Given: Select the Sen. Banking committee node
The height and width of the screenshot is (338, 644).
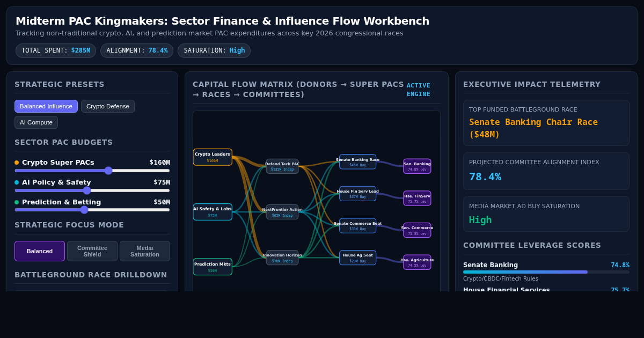Looking at the screenshot, I should point(417,166).
